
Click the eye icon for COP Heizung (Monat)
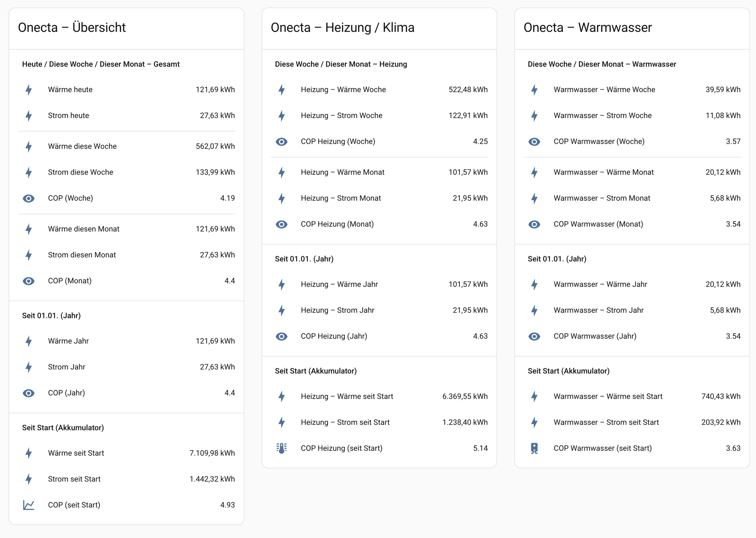[x=281, y=224]
